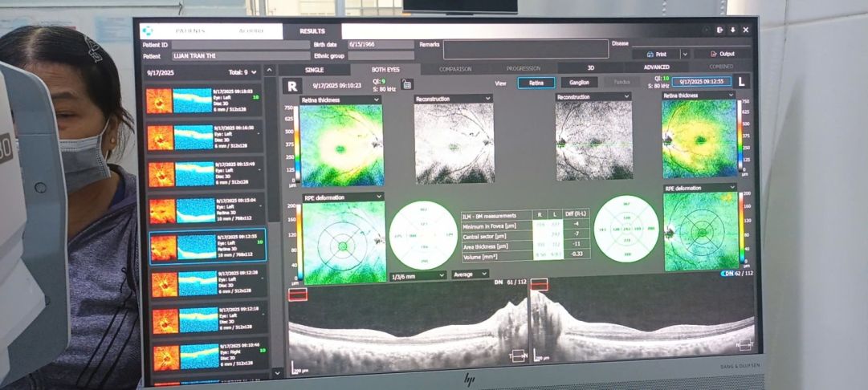Click the exam list scroll-up arrow

pyautogui.click(x=270, y=71)
